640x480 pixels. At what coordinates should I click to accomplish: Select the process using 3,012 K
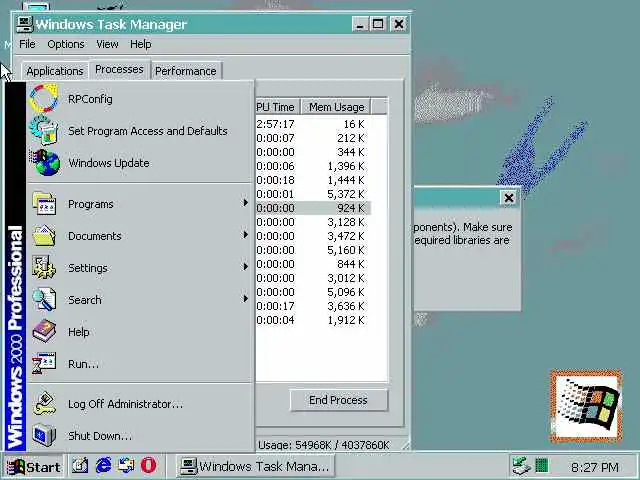point(313,278)
